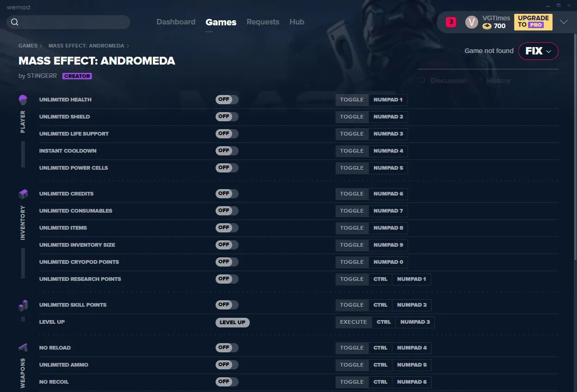Change Unlimited Health hotkey NUMPAD 1
577x392 pixels.
coord(388,100)
